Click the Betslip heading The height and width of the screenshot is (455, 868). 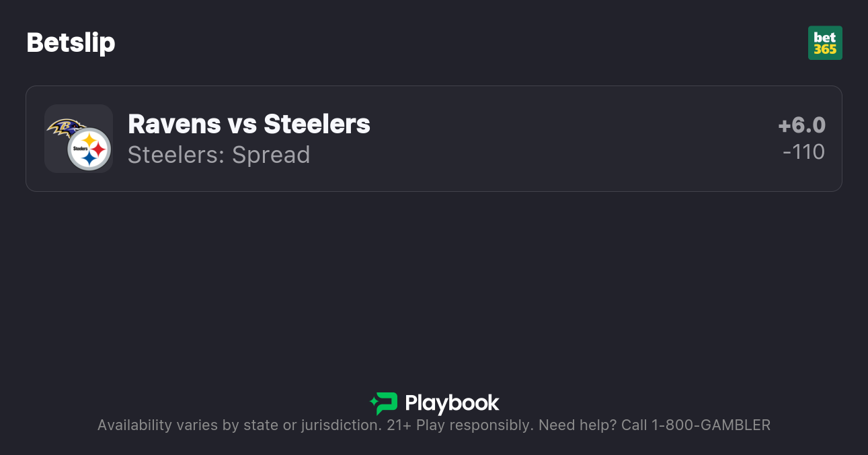click(71, 43)
